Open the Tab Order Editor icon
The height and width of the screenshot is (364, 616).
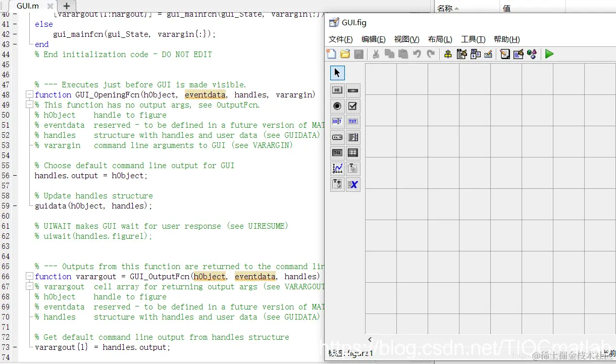tap(475, 54)
